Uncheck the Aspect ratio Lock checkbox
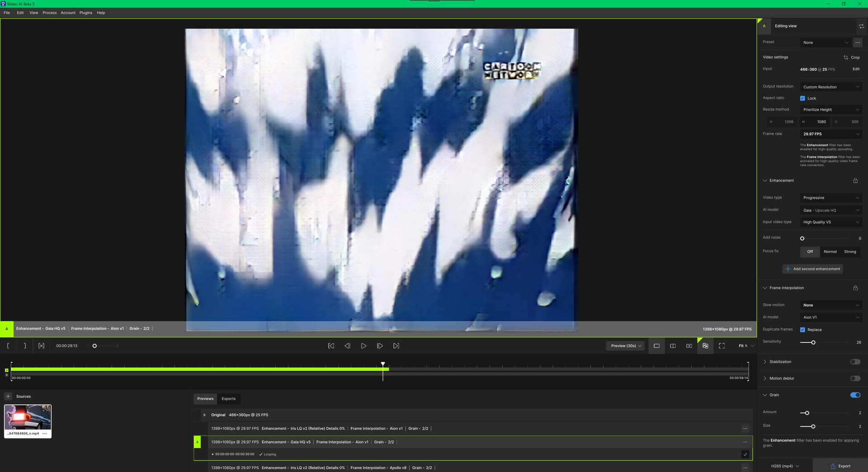868x472 pixels. (x=802, y=98)
